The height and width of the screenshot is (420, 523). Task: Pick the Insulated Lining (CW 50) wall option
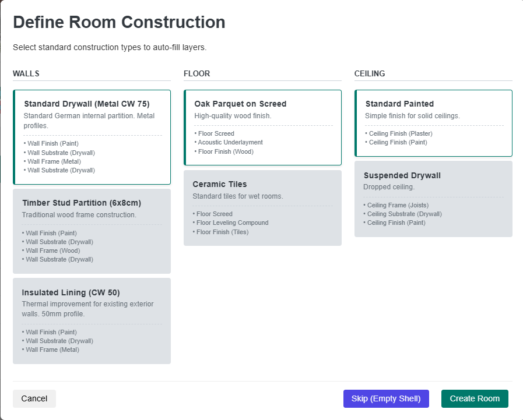point(92,321)
